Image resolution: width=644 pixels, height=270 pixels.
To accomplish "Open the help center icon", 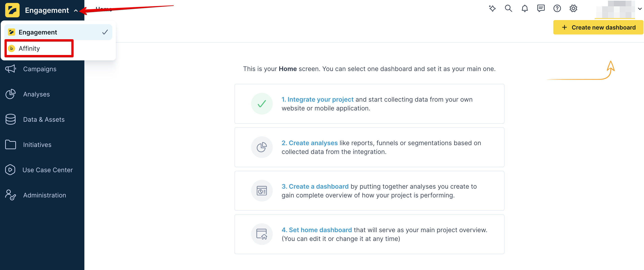I will coord(557,8).
